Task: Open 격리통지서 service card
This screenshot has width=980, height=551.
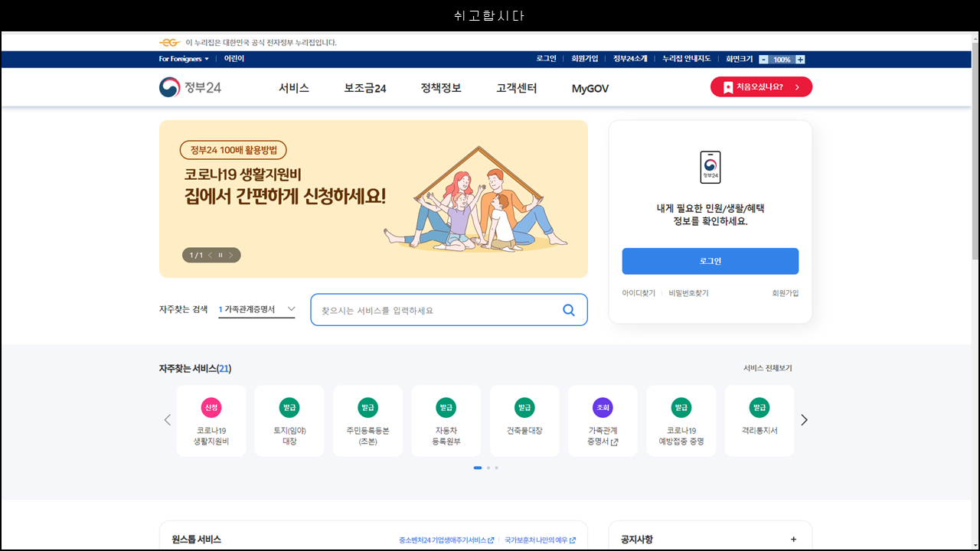Action: point(759,421)
